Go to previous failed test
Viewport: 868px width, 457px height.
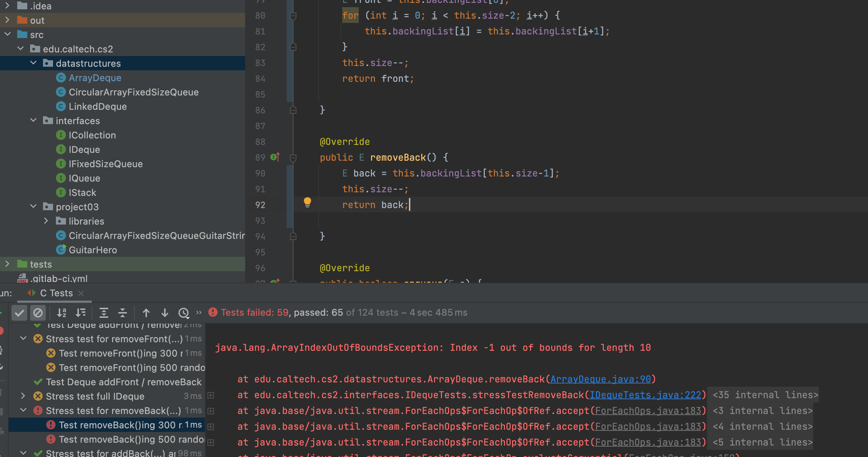point(146,313)
